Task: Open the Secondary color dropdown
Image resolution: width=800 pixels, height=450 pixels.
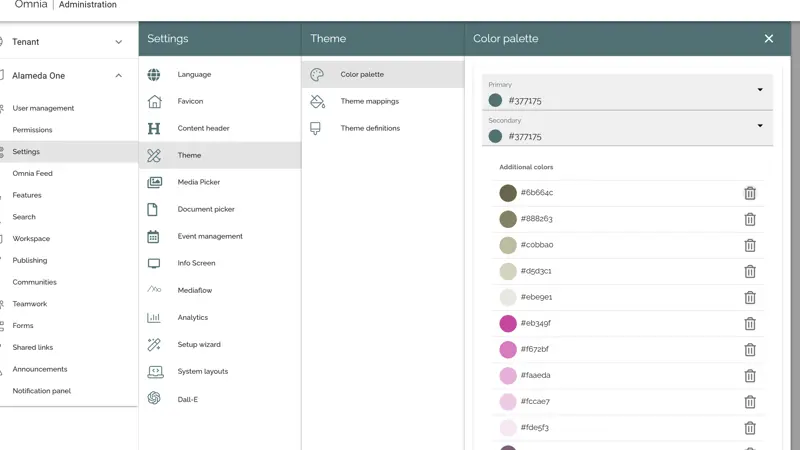Action: pyautogui.click(x=760, y=126)
